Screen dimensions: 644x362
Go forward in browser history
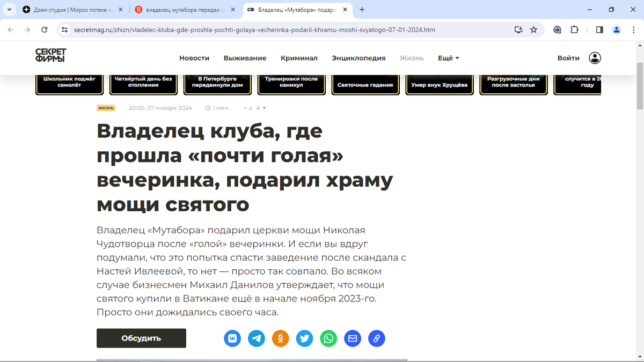(27, 30)
